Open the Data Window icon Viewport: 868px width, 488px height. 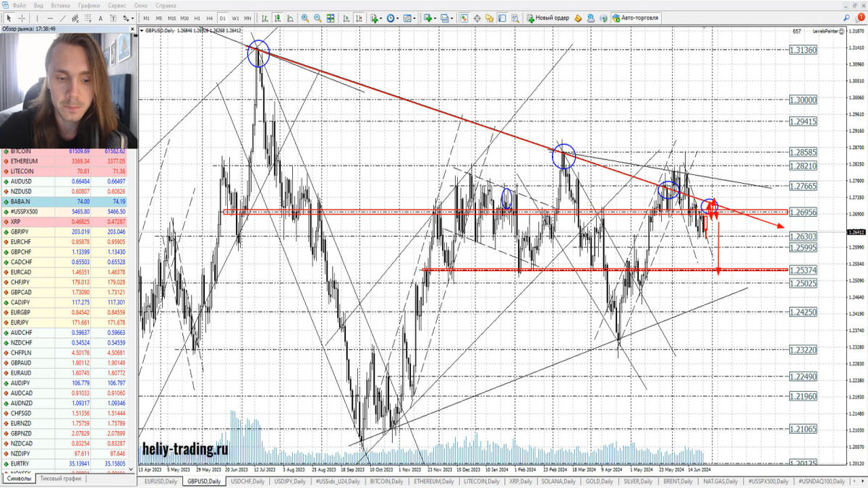pos(477,17)
